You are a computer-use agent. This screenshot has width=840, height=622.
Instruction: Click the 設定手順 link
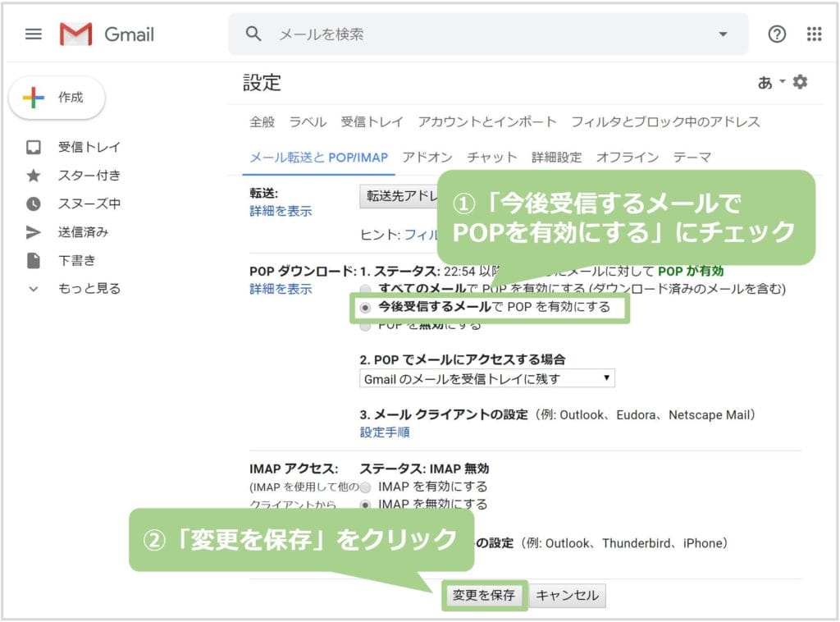pyautogui.click(x=385, y=432)
